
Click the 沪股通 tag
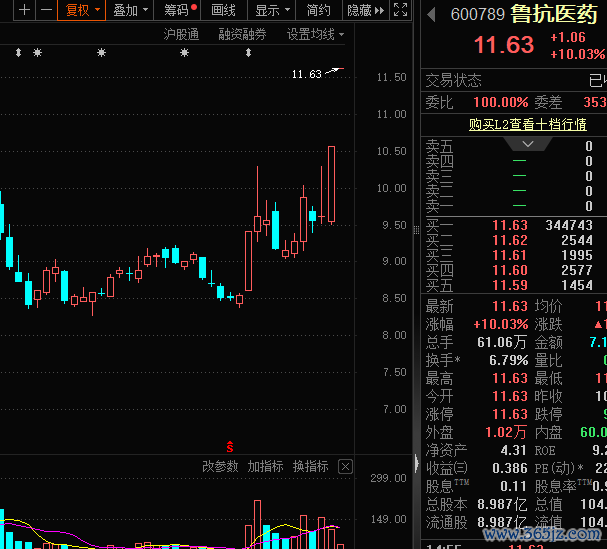[181, 34]
